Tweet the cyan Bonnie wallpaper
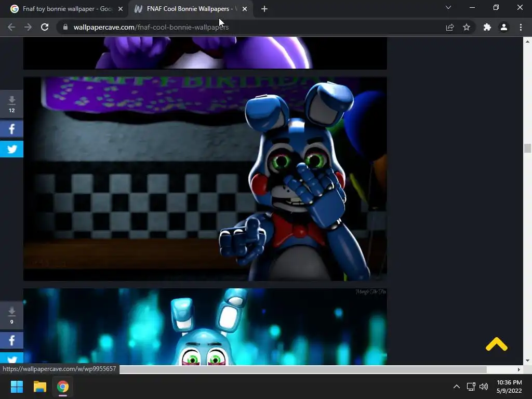532x399 pixels. tap(11, 358)
